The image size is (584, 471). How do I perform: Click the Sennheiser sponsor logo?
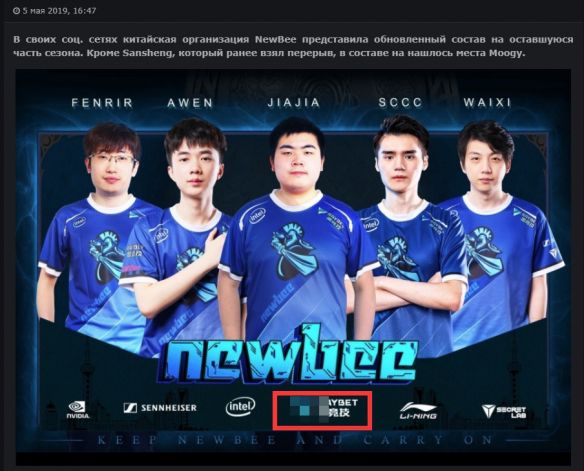click(160, 408)
